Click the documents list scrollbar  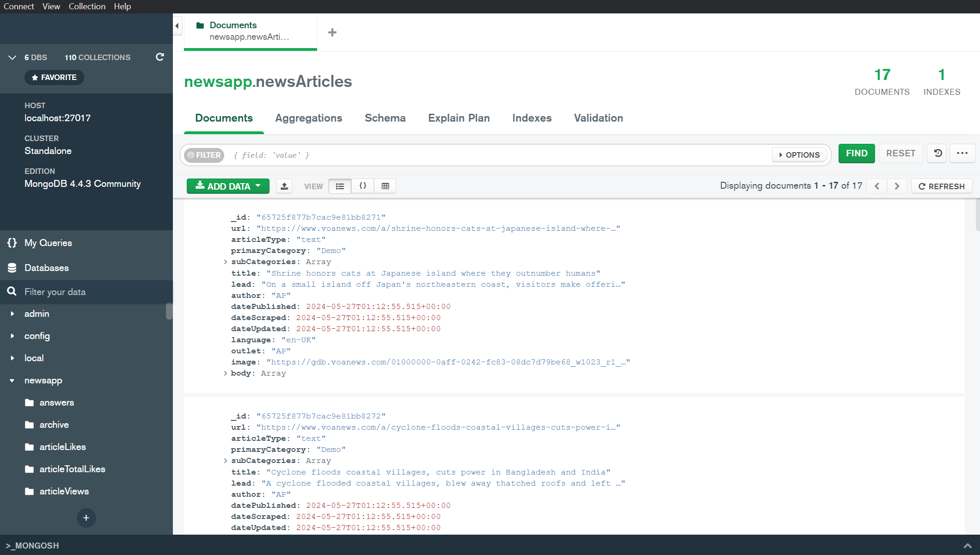(x=977, y=214)
